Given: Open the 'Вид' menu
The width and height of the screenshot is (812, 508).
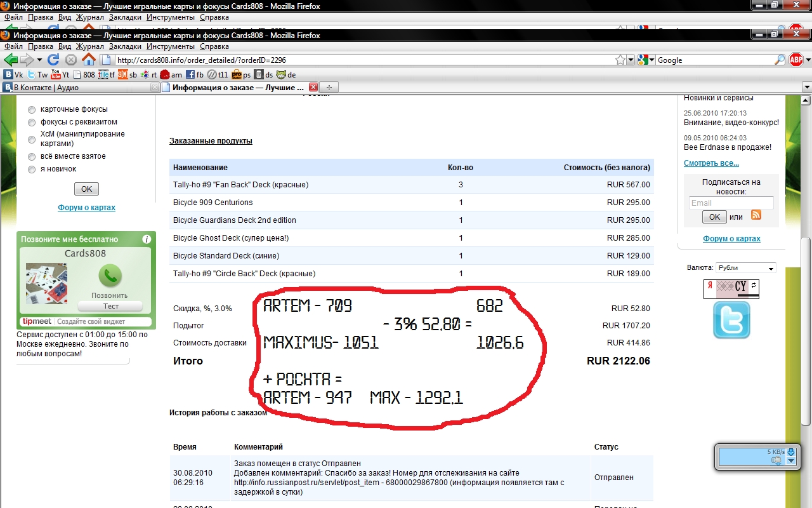Looking at the screenshot, I should 65,46.
